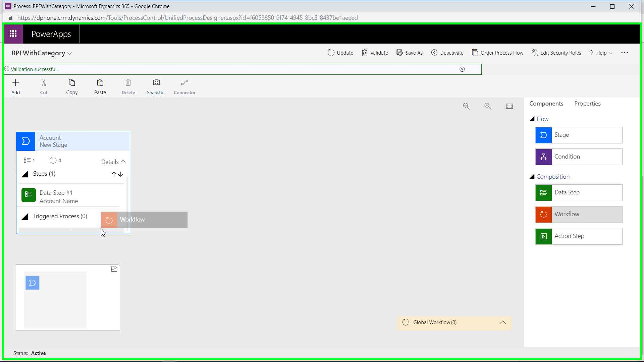Open the BPFWithCategory name dropdown
Image resolution: width=644 pixels, height=362 pixels.
[x=70, y=53]
